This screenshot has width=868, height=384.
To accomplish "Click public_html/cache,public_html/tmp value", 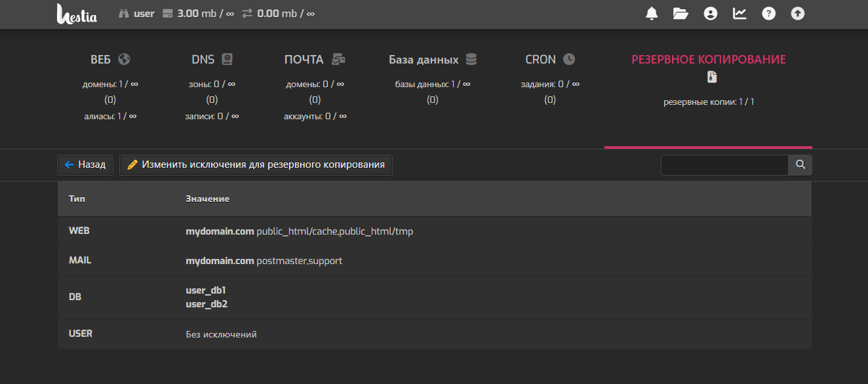I will point(335,231).
